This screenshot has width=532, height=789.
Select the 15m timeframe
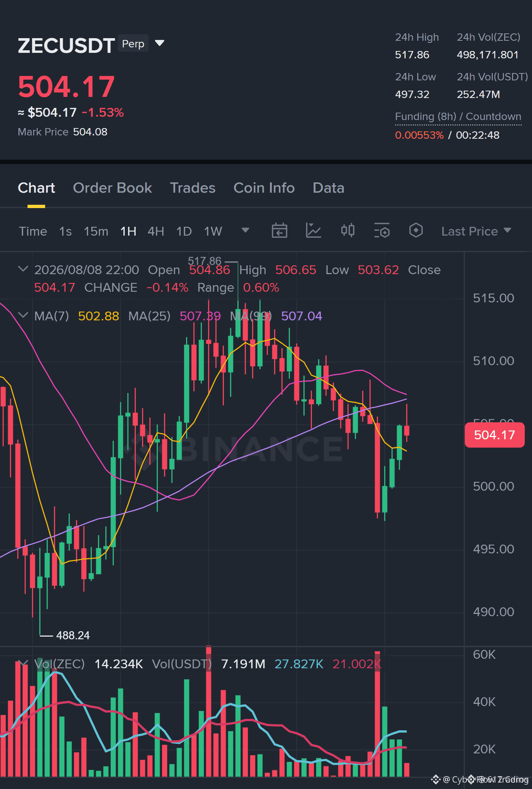point(96,231)
